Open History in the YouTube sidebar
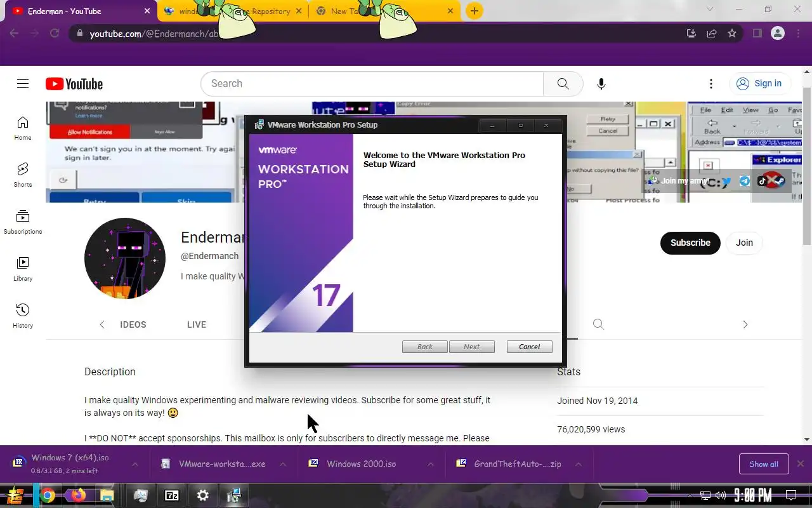This screenshot has width=812, height=508. pyautogui.click(x=23, y=316)
